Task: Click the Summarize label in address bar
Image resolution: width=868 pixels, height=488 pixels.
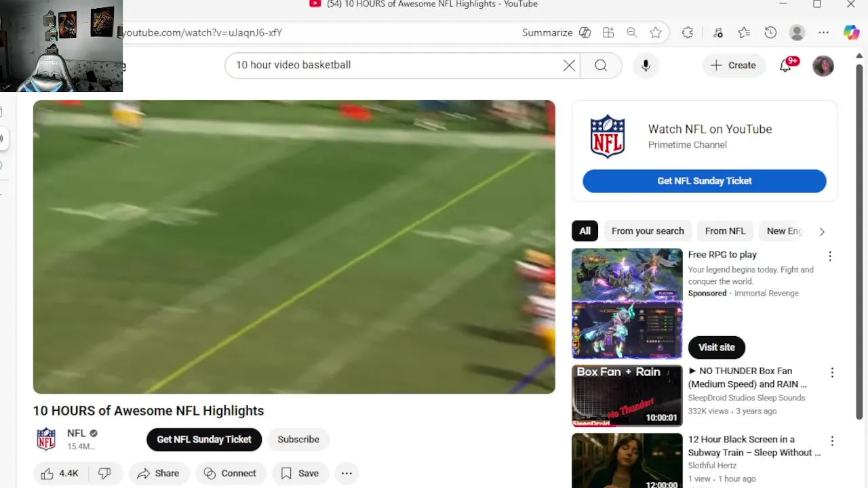Action: 547,33
